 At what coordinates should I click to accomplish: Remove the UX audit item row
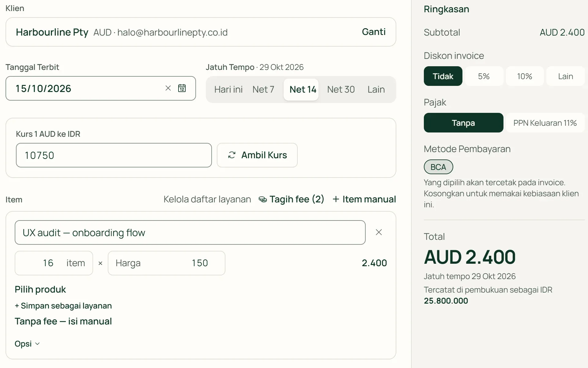[x=379, y=232]
